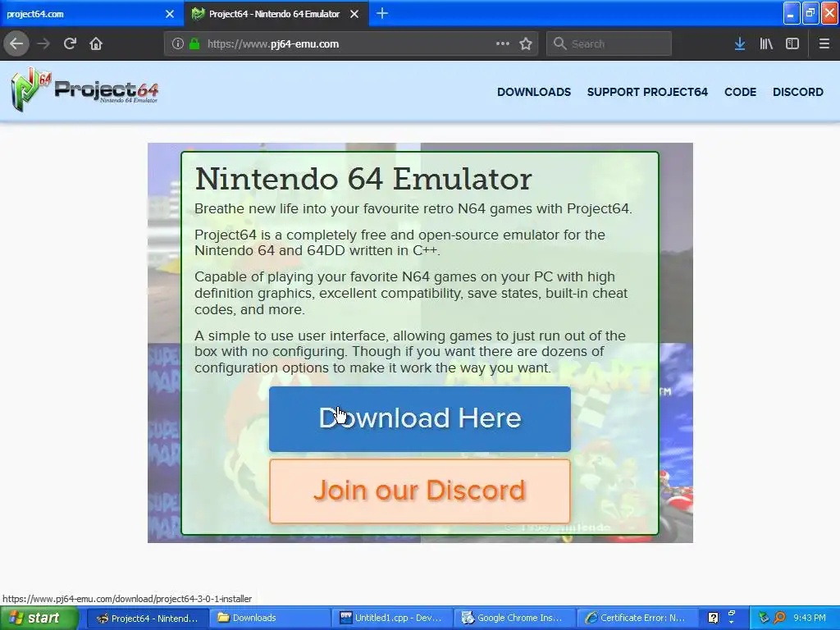Open the hamburger application menu
840x630 pixels.
(x=824, y=44)
